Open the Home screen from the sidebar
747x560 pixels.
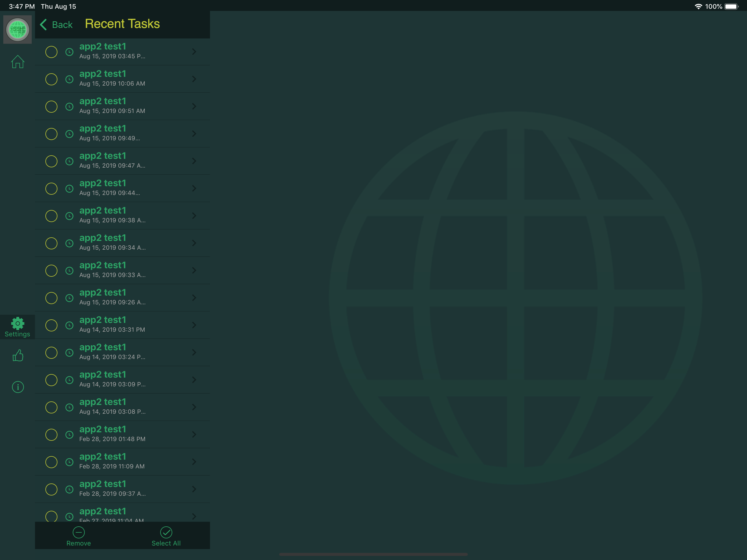click(x=17, y=62)
